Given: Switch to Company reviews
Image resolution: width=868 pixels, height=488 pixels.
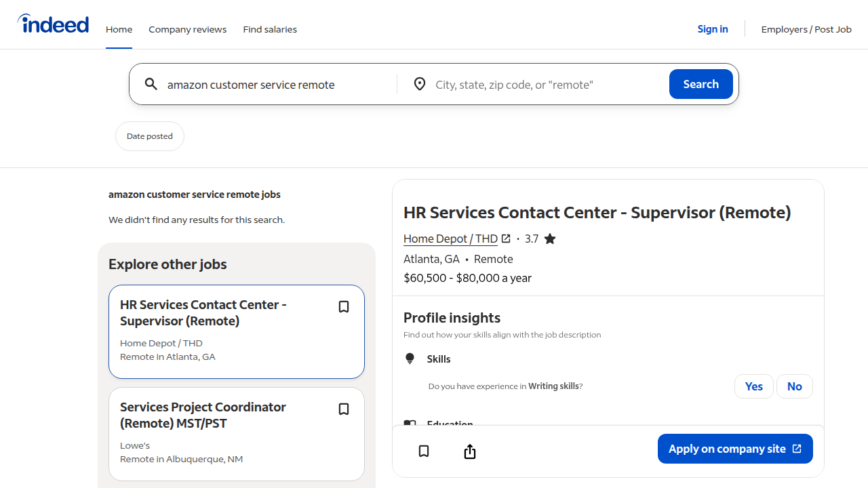Looking at the screenshot, I should [x=187, y=29].
